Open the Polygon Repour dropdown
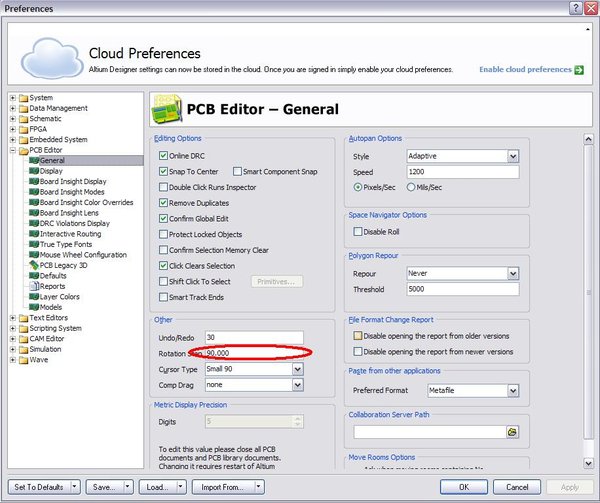The width and height of the screenshot is (600, 503). (x=513, y=273)
